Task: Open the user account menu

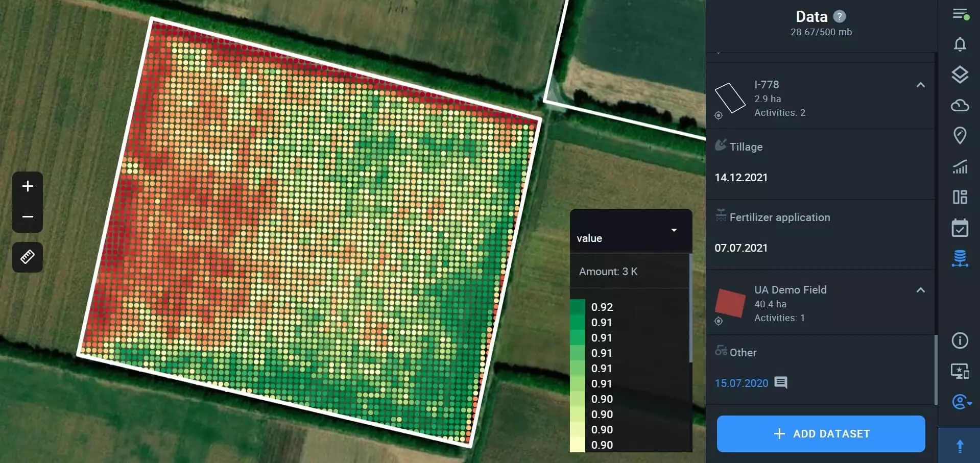Action: (x=961, y=402)
